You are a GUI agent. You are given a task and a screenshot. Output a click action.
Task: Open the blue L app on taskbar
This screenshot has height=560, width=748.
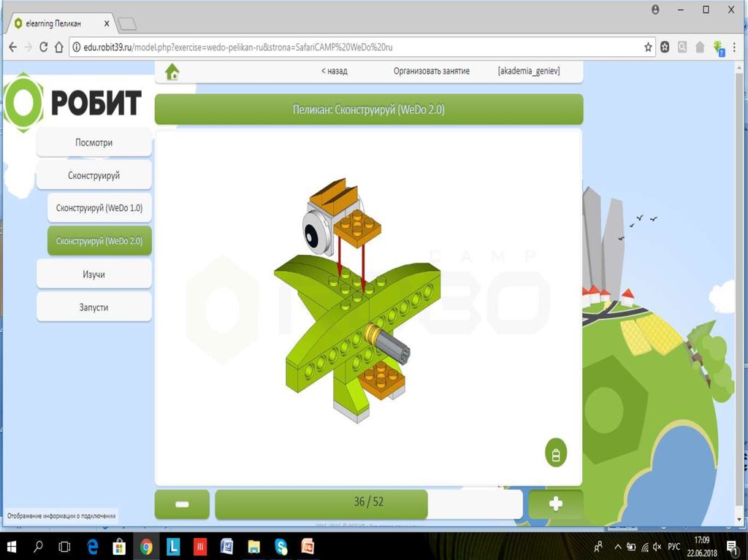(172, 547)
